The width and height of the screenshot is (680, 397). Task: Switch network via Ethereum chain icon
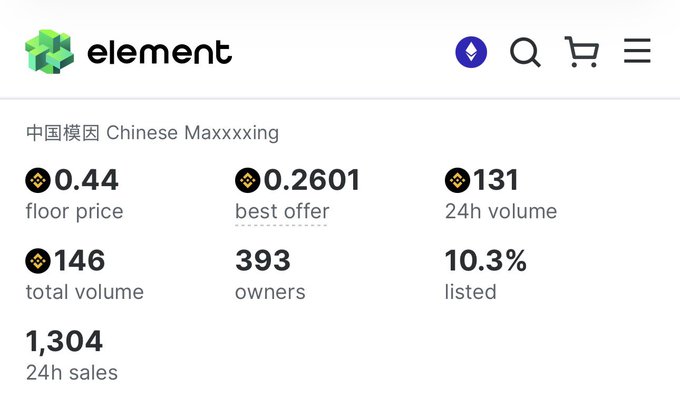click(471, 52)
